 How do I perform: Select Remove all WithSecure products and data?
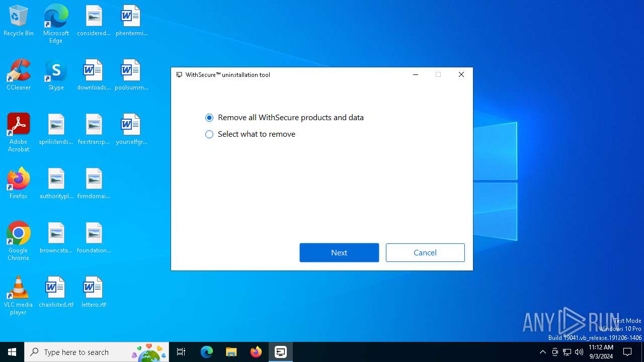[284, 118]
